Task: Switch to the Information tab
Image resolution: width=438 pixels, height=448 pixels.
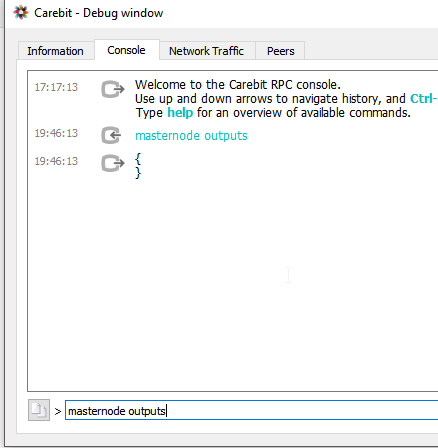Action: click(x=55, y=51)
